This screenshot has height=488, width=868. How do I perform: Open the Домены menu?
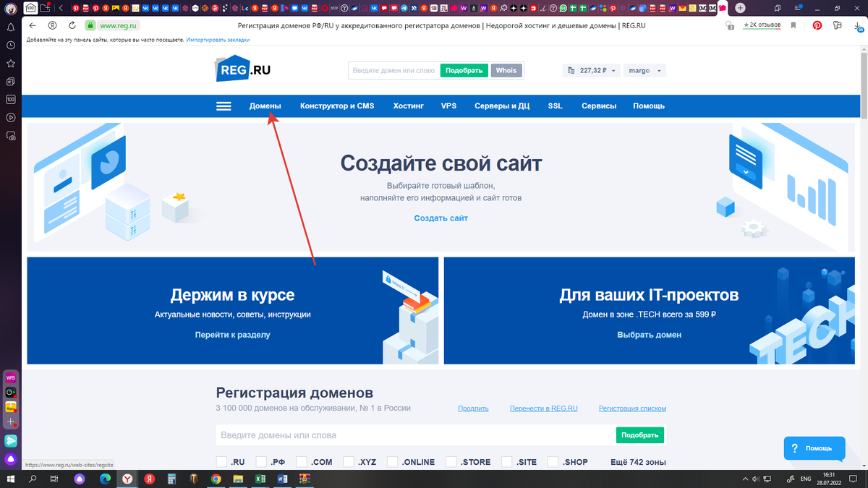click(265, 106)
